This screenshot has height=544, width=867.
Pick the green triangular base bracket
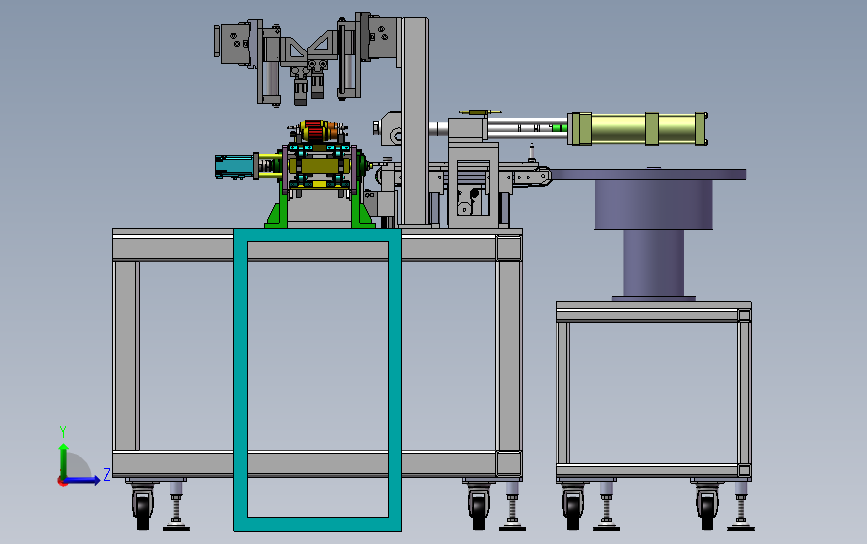point(275,215)
